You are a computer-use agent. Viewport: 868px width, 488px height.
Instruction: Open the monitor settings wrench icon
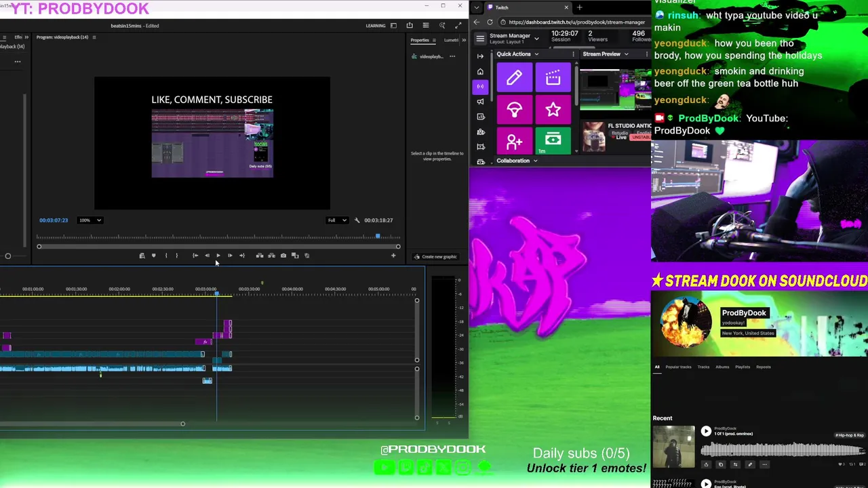(357, 220)
